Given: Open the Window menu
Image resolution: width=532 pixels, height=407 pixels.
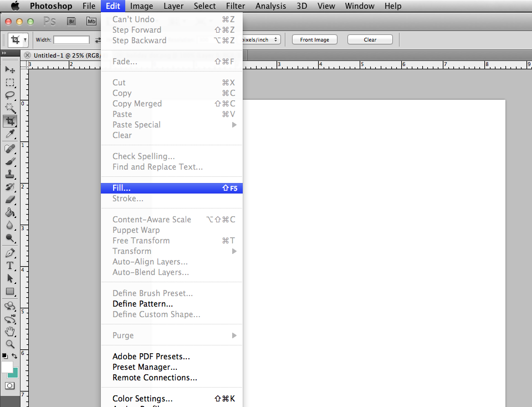Looking at the screenshot, I should [360, 6].
